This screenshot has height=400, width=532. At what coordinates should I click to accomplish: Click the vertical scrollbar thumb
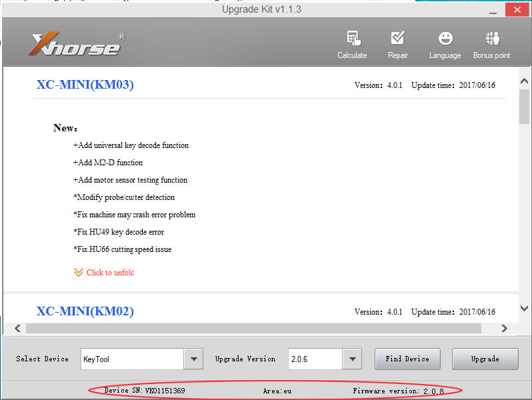[524, 107]
